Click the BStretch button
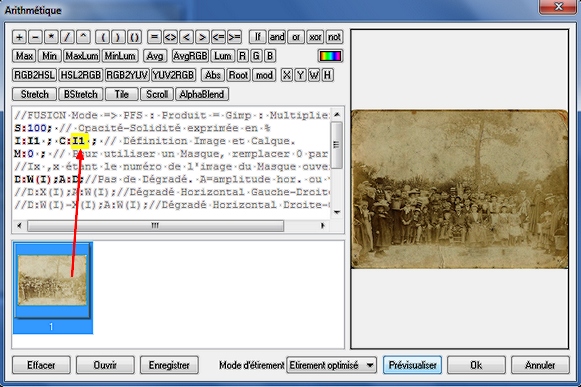The width and height of the screenshot is (581, 387). (x=81, y=95)
